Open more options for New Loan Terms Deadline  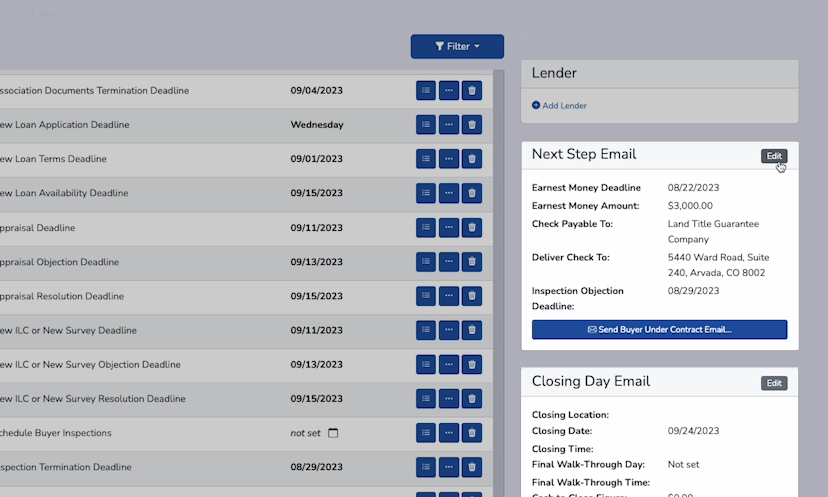click(449, 159)
